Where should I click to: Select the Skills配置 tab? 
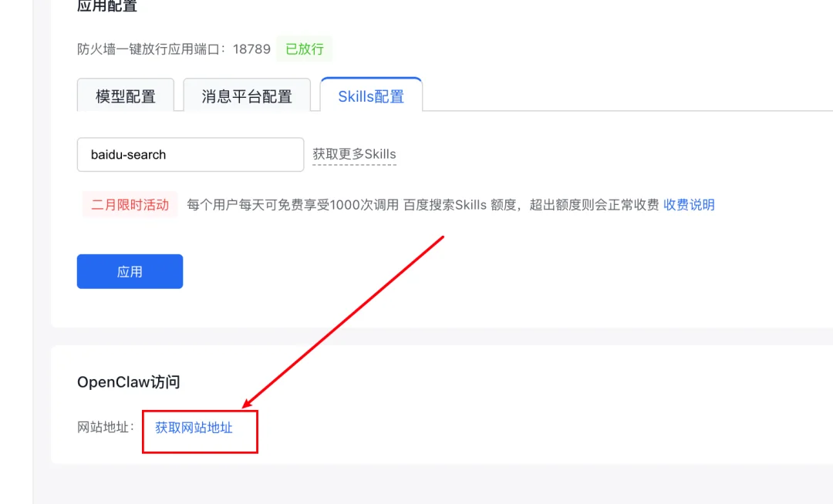(371, 94)
